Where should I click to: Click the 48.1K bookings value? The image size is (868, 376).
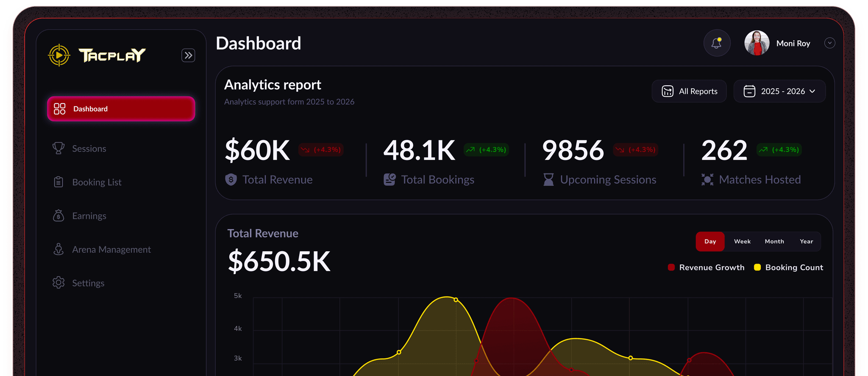click(x=419, y=150)
